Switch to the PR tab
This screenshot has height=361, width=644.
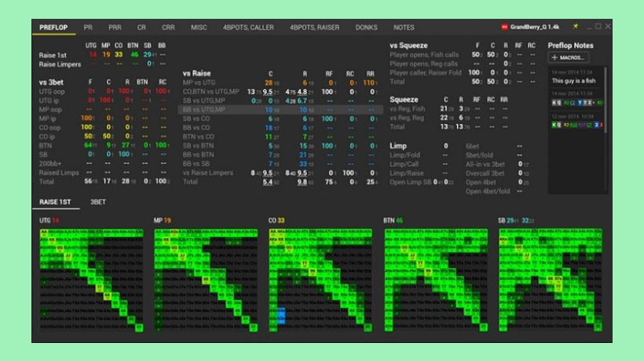click(88, 27)
